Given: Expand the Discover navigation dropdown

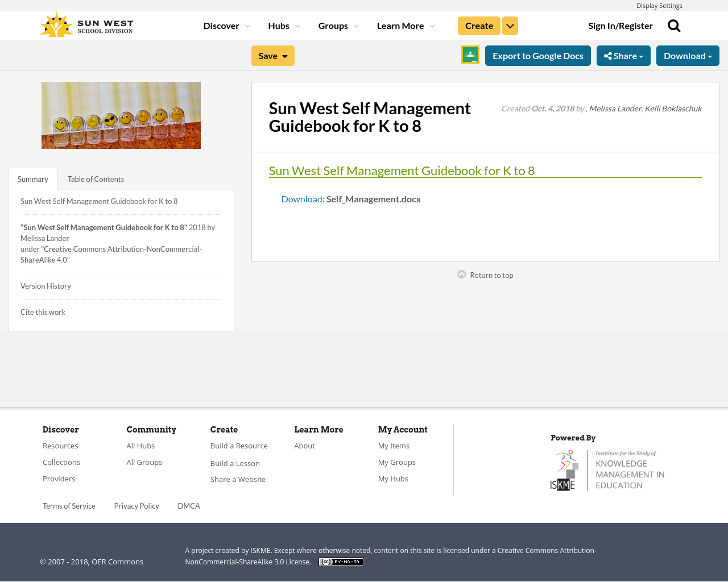Looking at the screenshot, I should coord(226,24).
